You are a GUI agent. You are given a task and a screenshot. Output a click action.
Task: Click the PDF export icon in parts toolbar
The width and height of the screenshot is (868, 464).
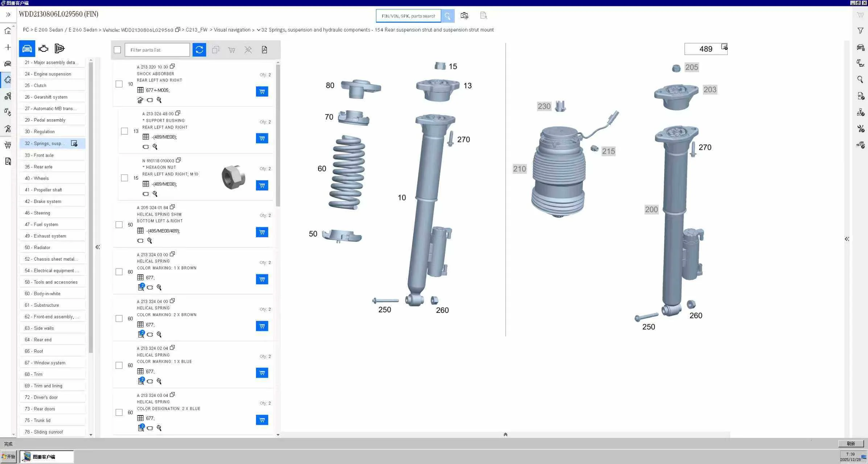pos(264,50)
